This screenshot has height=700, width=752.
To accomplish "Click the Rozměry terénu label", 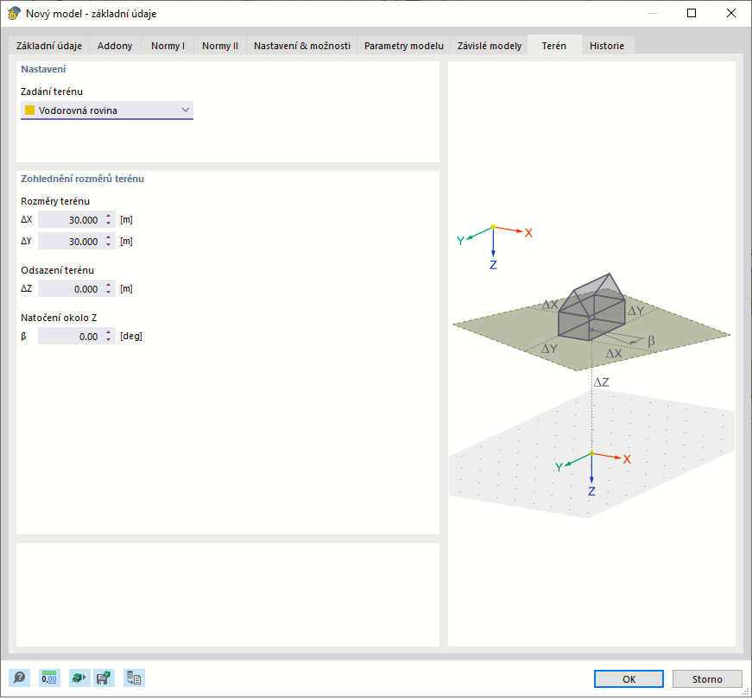I will [55, 201].
